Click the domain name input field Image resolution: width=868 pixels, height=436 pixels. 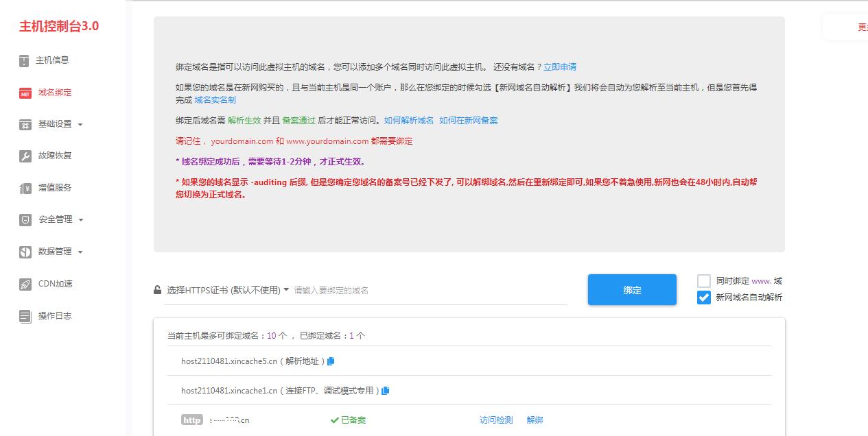click(430, 291)
